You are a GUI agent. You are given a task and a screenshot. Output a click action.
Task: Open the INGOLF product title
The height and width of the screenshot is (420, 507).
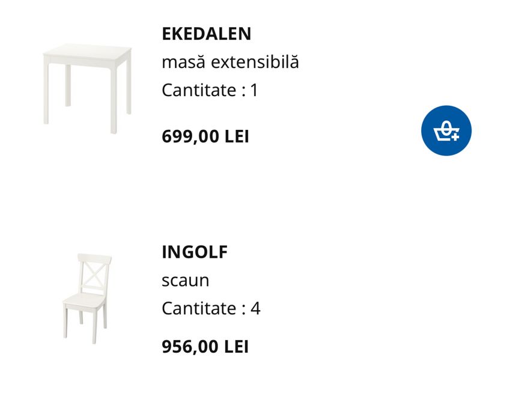tap(195, 252)
